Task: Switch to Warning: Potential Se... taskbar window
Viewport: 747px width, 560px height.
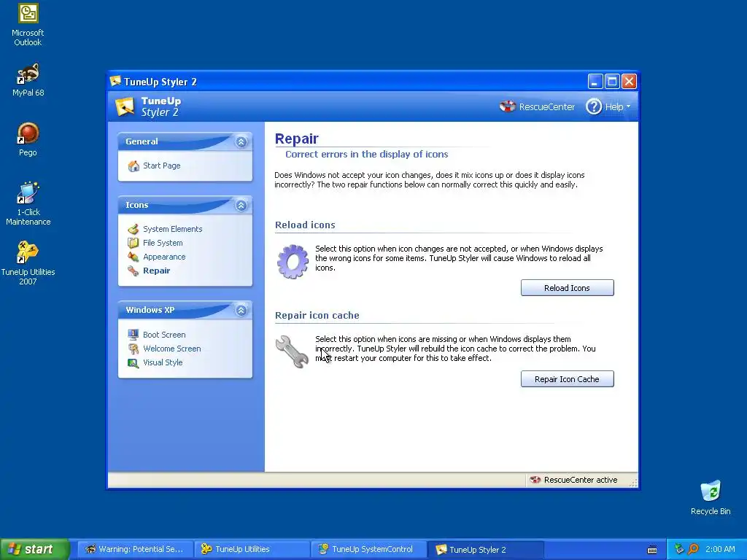Action: 135,549
